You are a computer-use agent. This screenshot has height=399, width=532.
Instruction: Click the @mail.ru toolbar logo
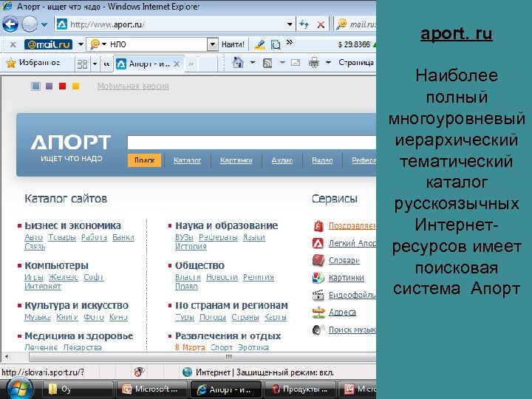(x=48, y=44)
